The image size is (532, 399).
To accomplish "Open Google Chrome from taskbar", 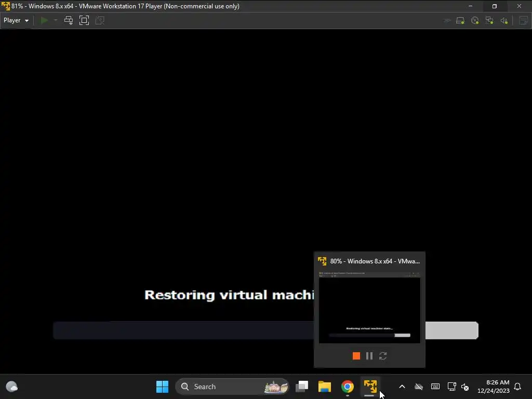I will (348, 387).
